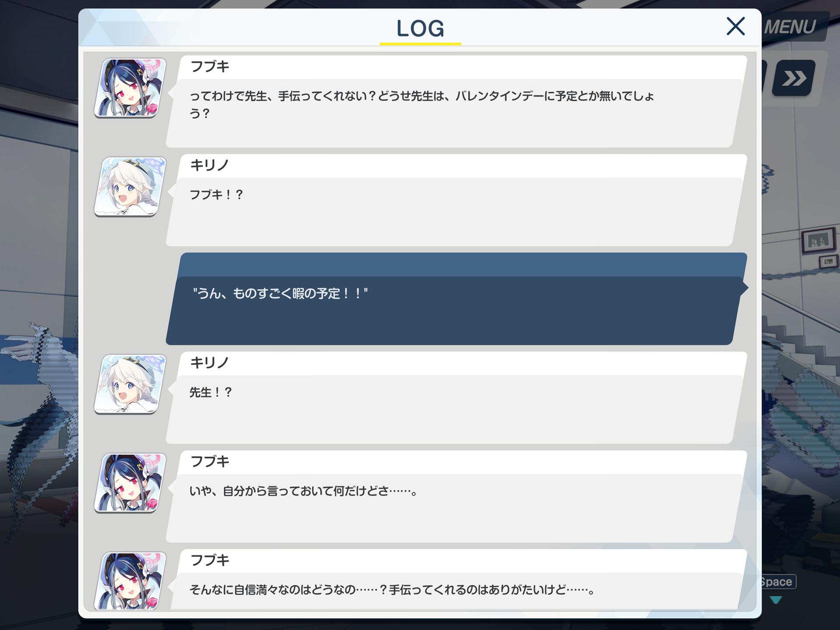The height and width of the screenshot is (630, 840).
Task: Click the キリノ name header above フブキ!?
Action: pos(209,165)
